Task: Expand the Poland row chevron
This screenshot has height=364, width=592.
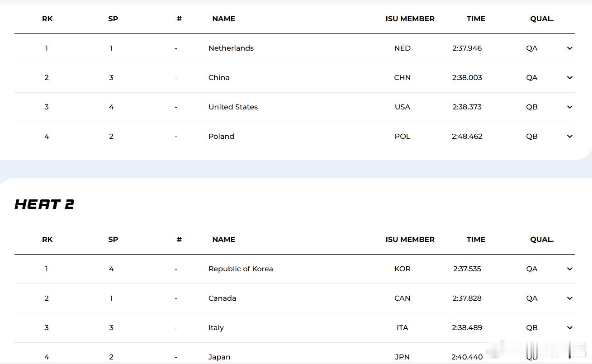Action: 569,137
